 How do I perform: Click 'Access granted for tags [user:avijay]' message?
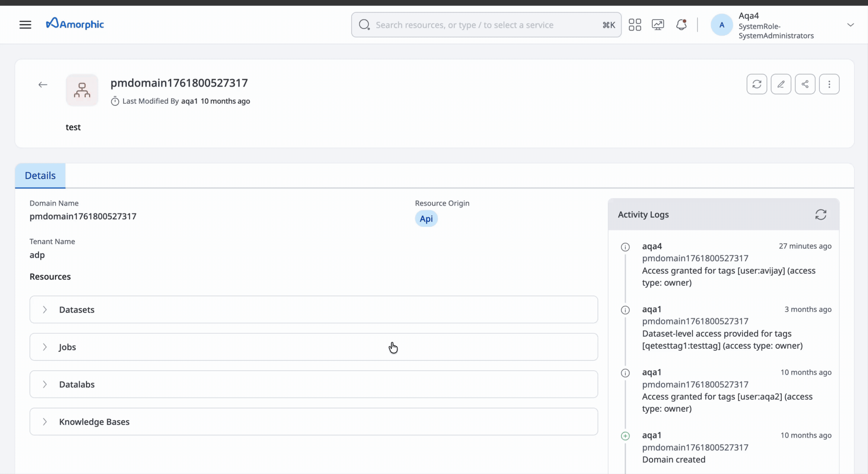click(729, 276)
